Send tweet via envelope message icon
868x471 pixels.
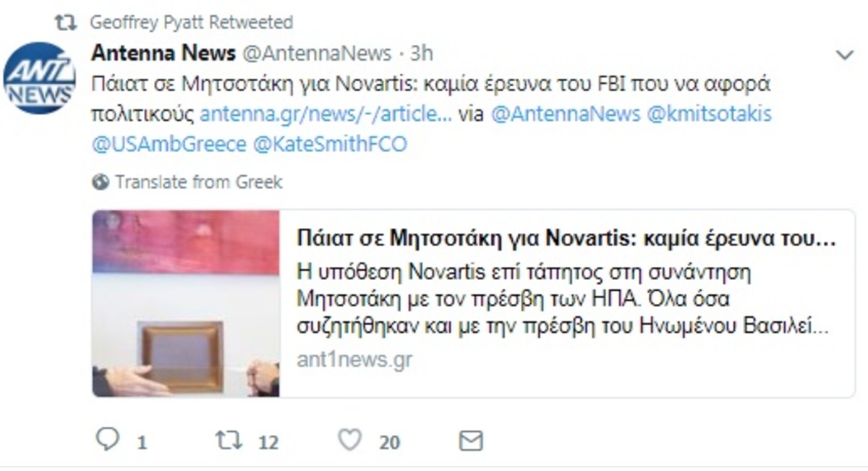(x=471, y=441)
